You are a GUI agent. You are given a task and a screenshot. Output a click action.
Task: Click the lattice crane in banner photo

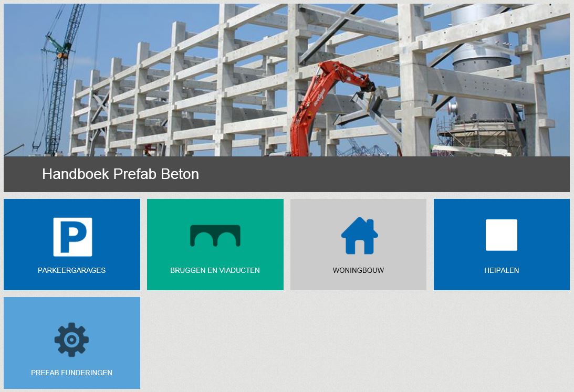pyautogui.click(x=59, y=80)
